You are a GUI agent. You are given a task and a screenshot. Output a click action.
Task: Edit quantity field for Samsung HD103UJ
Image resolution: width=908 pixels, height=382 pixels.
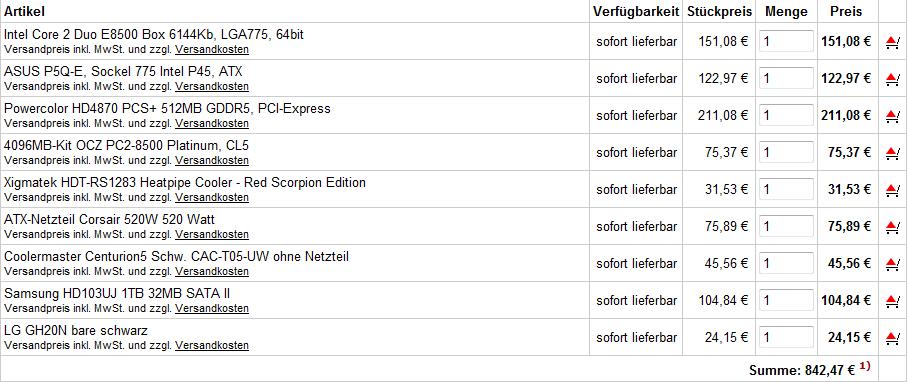(786, 300)
